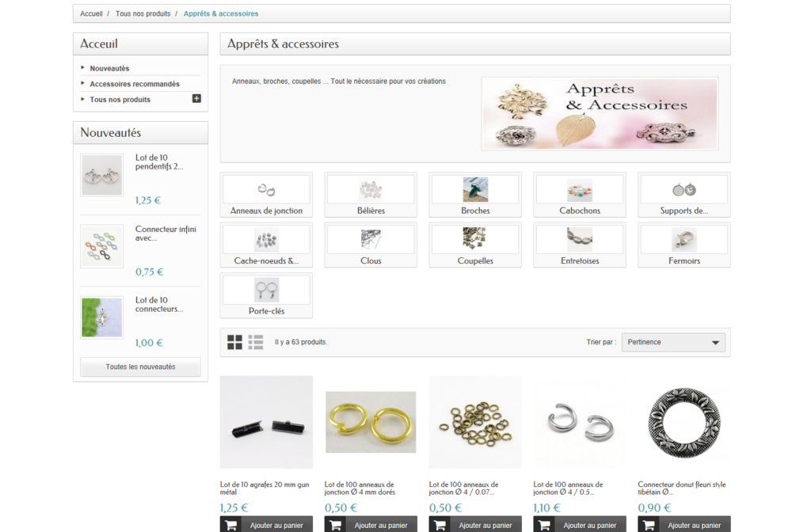The height and width of the screenshot is (532, 792).
Task: Click the Clous category icon
Action: click(x=370, y=239)
